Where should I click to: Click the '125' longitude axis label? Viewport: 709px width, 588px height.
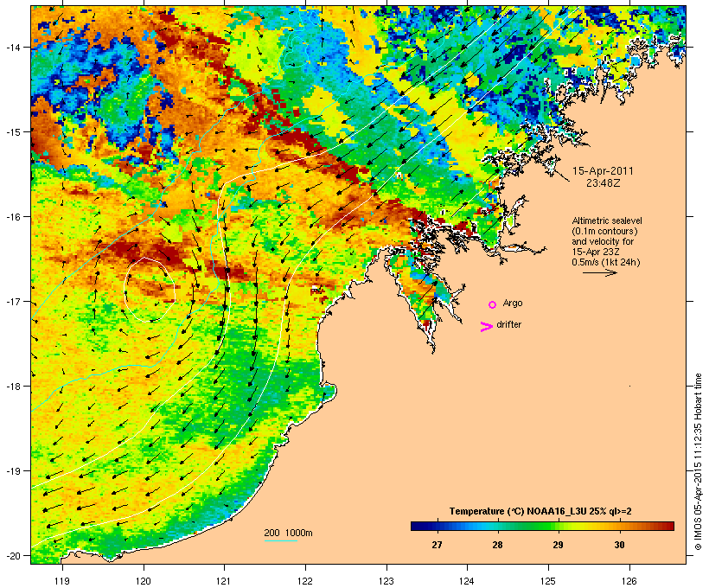point(548,581)
